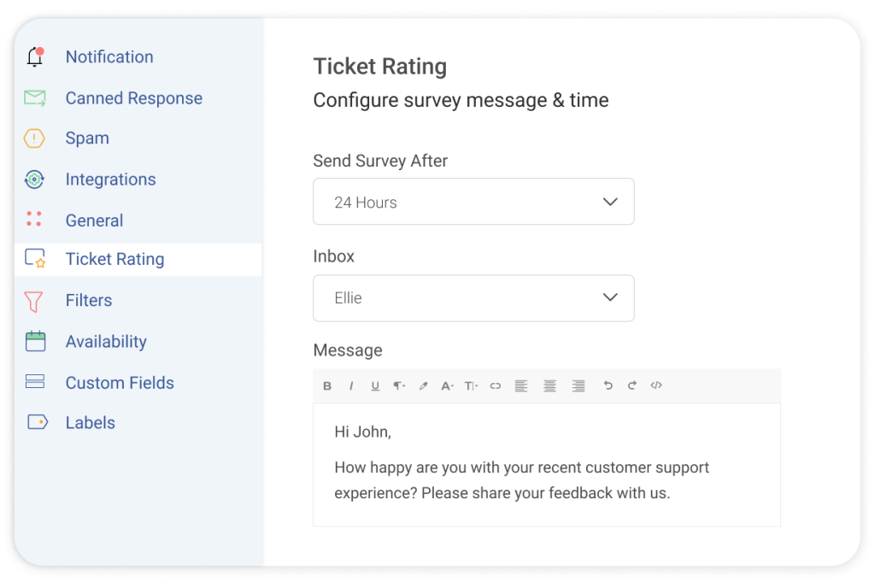
Task: Toggle bold formatting in message toolbar
Action: (x=327, y=386)
